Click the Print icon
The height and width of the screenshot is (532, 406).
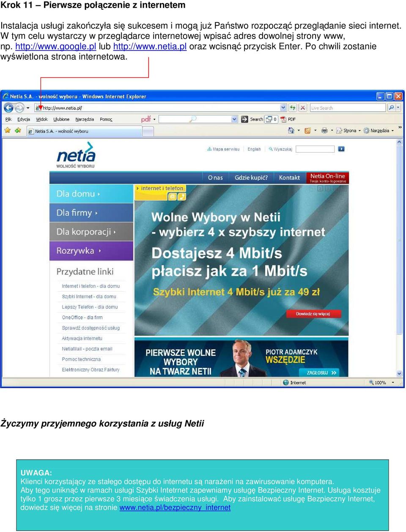tap(324, 131)
